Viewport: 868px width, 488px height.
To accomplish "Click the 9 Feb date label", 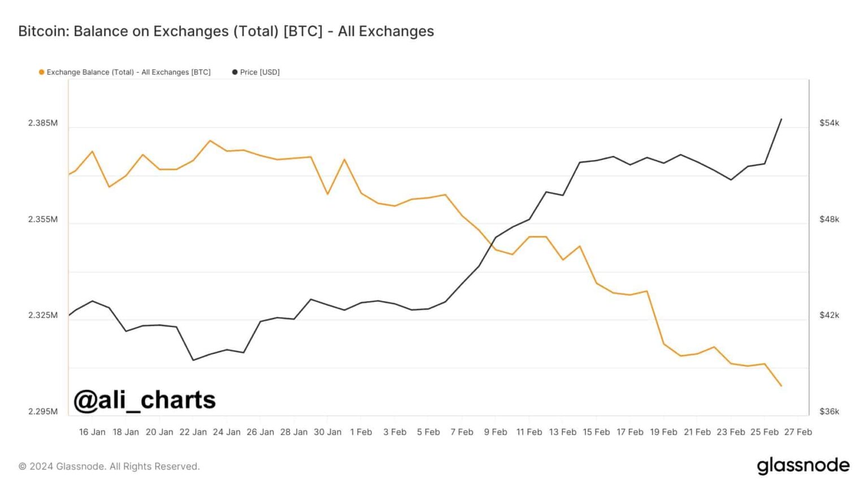I will [495, 432].
